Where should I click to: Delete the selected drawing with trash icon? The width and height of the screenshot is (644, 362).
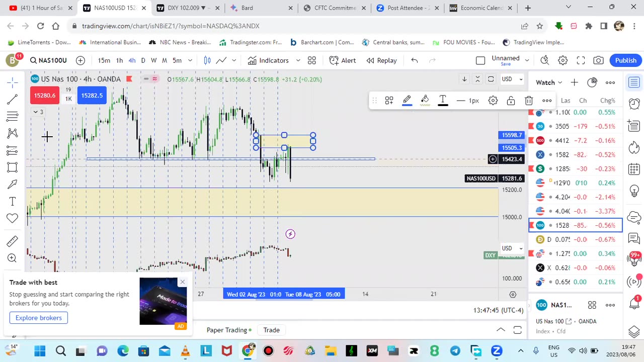pyautogui.click(x=529, y=101)
